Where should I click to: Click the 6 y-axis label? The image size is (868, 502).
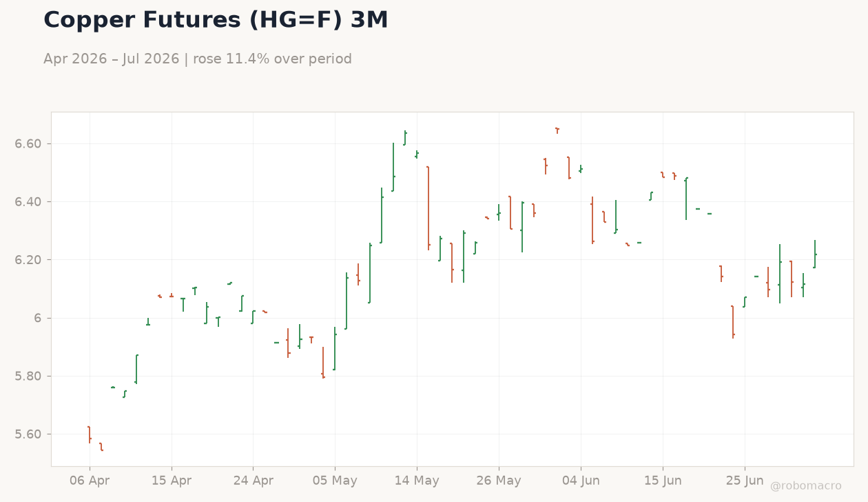pyautogui.click(x=39, y=318)
